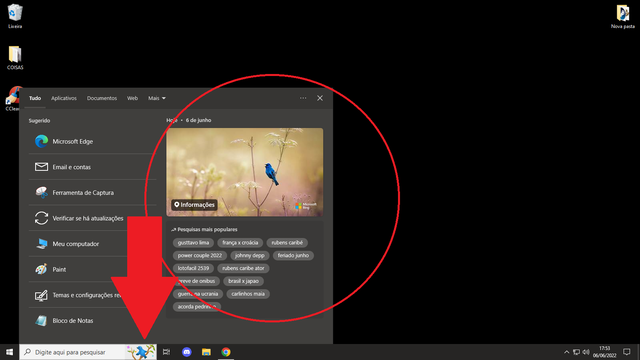Open Discord from the taskbar
This screenshot has height=360, width=640.
(x=187, y=352)
